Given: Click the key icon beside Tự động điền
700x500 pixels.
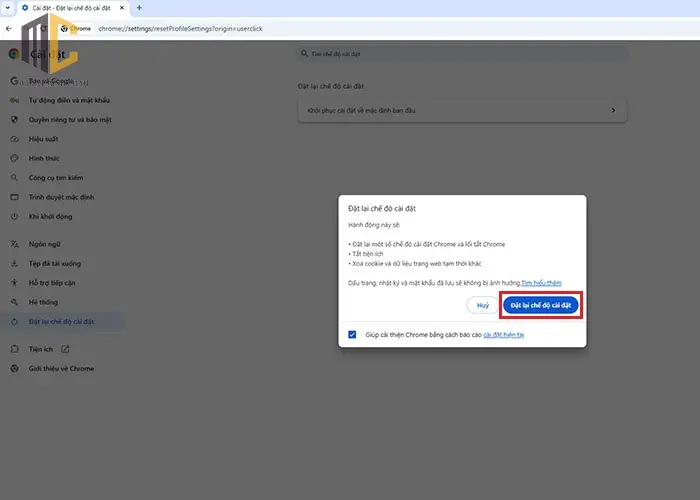Looking at the screenshot, I should [x=14, y=100].
